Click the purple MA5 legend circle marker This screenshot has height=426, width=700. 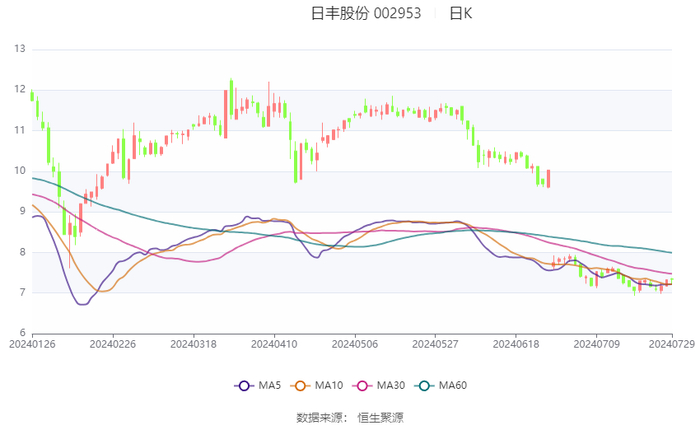[x=243, y=385]
